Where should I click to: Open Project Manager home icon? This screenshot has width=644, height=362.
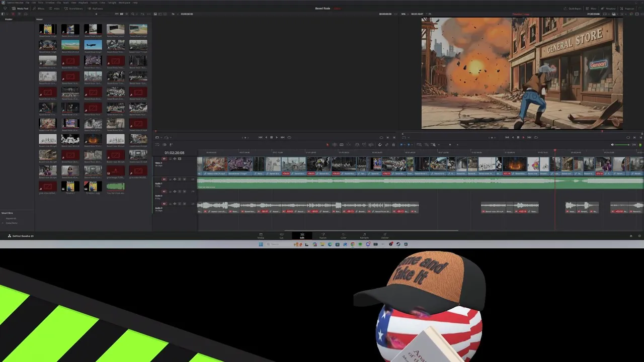pos(631,236)
